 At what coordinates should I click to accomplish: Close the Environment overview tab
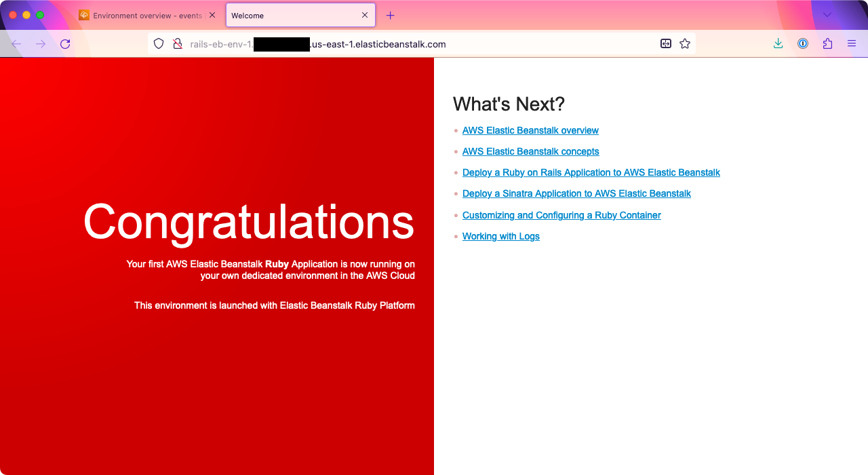tap(212, 15)
